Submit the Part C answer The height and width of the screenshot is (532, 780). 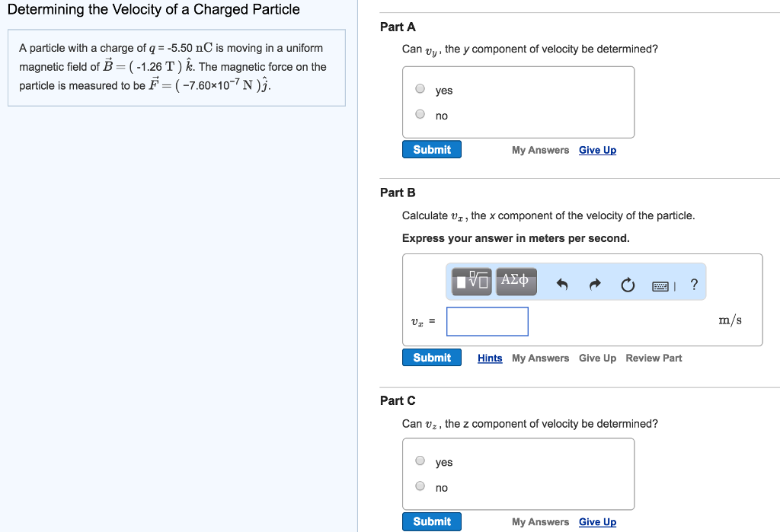[x=431, y=521]
